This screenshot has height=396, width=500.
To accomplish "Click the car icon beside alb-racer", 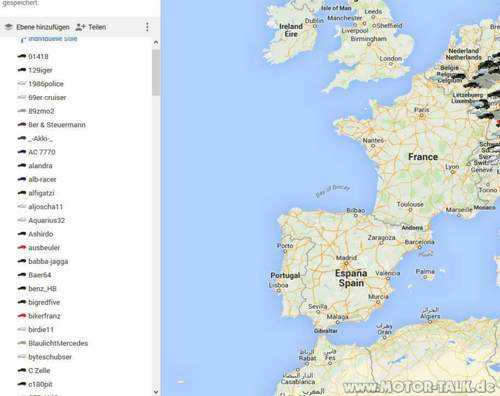I will click(x=22, y=179).
